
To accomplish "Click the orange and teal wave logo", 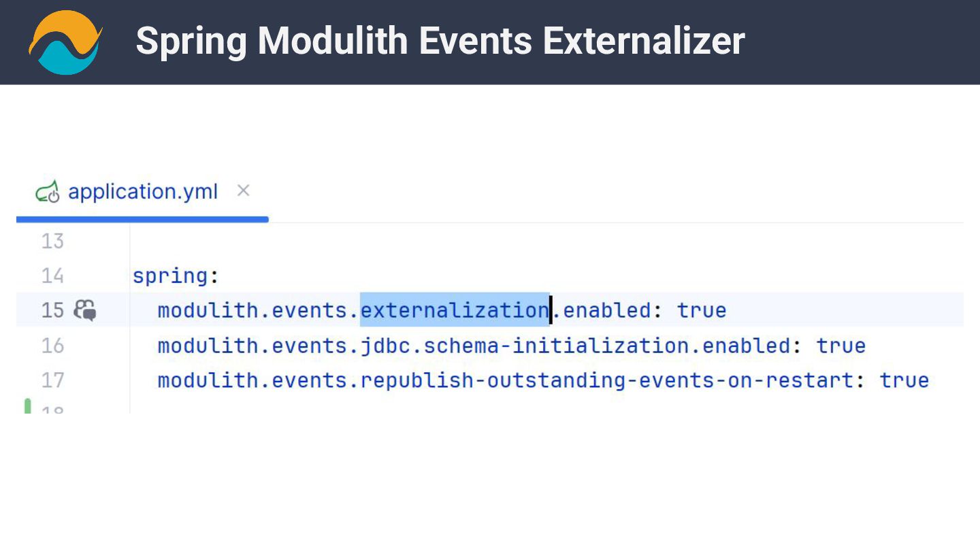I will coord(65,42).
